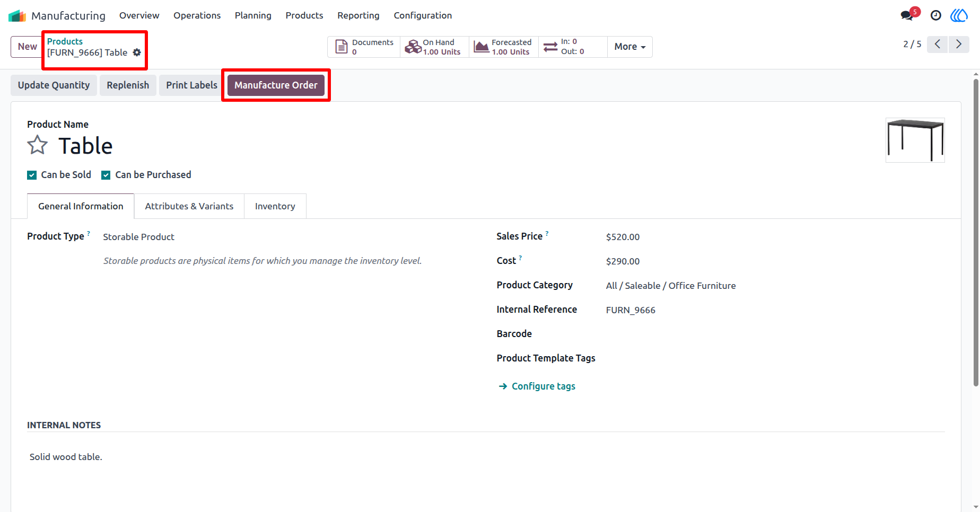Show Sales Price help tooltip
The image size is (980, 512).
point(547,233)
